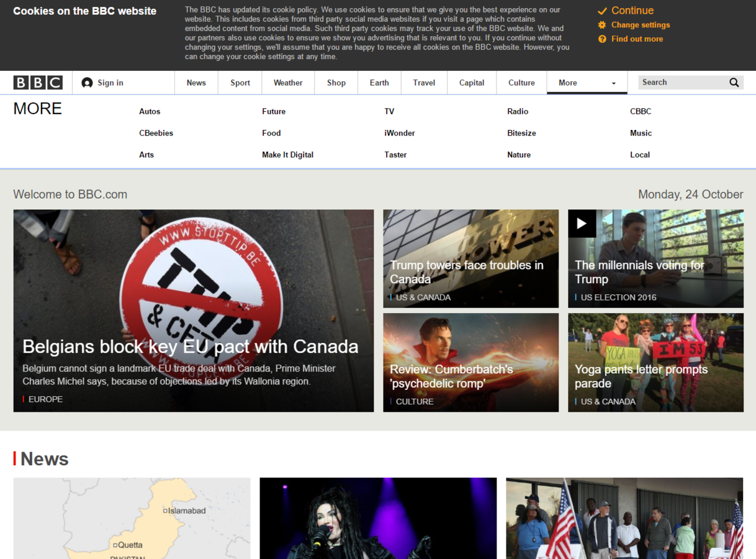
Task: Open the Capital tab
Action: 472,83
